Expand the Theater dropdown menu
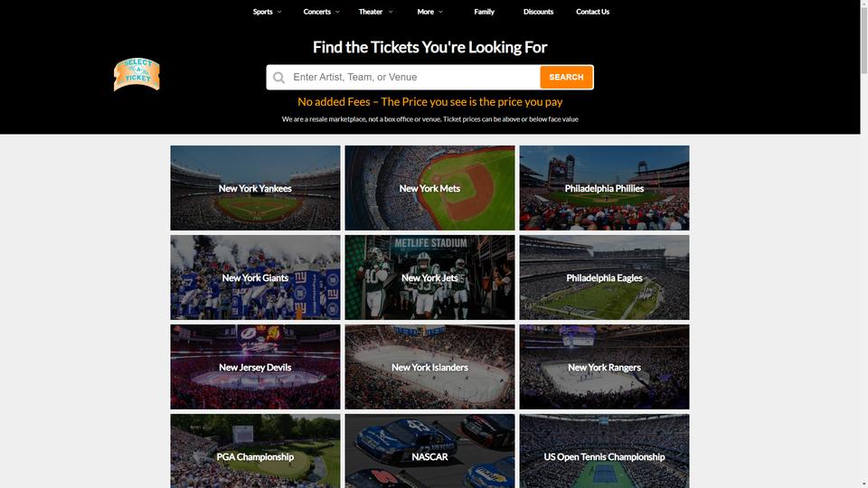Image resolution: width=868 pixels, height=488 pixels. 375,12
